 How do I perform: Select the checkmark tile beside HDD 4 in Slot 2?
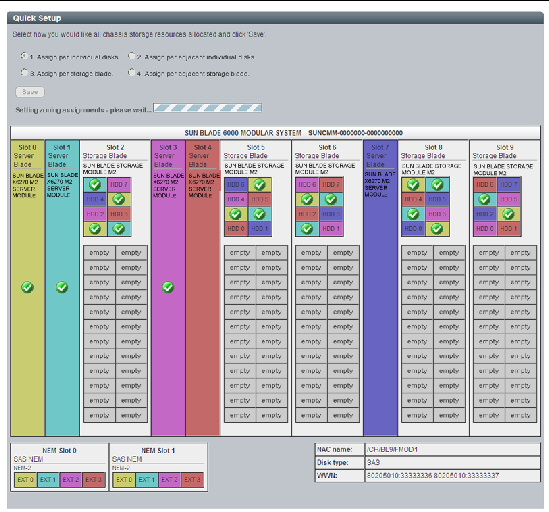click(x=119, y=199)
